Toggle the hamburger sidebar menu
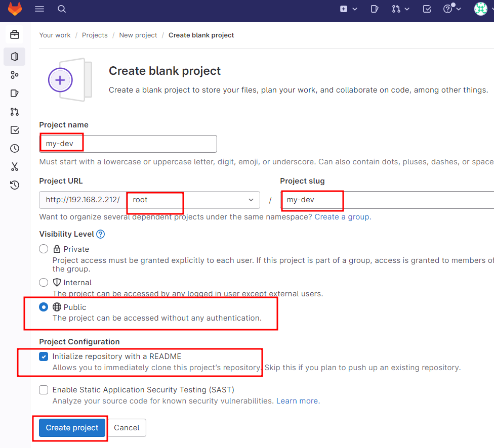Image resolution: width=494 pixels, height=448 pixels. [39, 9]
